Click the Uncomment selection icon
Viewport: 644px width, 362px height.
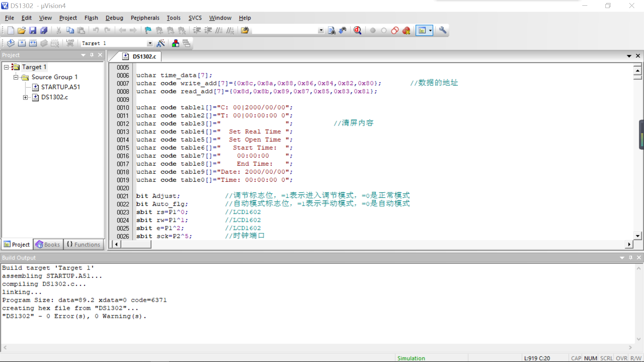tap(230, 31)
